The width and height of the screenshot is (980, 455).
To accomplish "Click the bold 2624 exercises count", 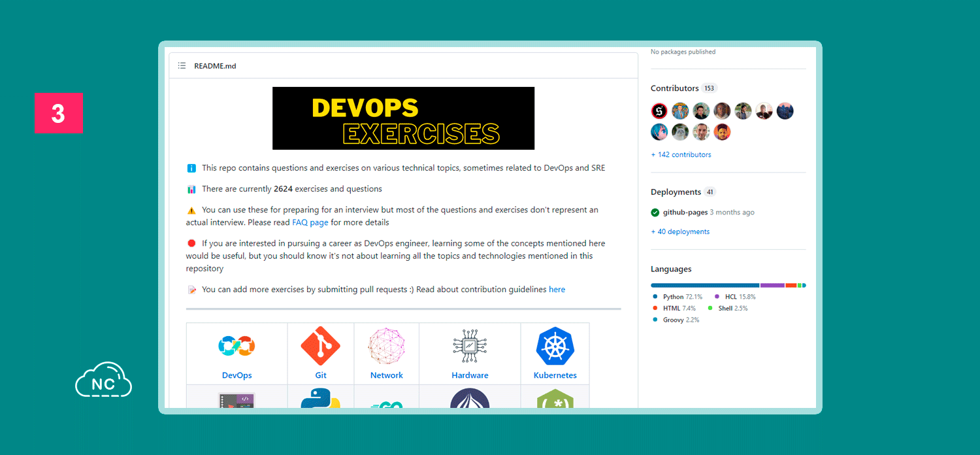I will pos(283,189).
